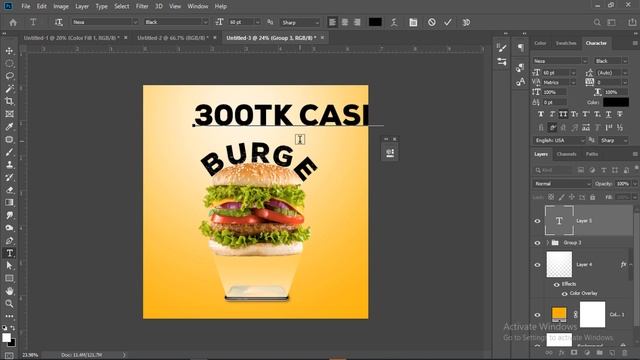
Task: Open font style dropdown showing Black
Action: (205, 22)
